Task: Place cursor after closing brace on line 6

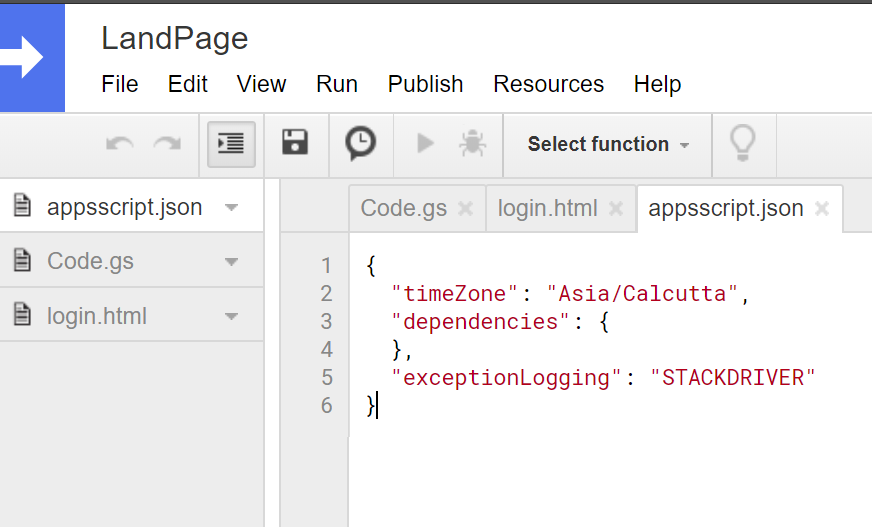Action: [x=377, y=406]
